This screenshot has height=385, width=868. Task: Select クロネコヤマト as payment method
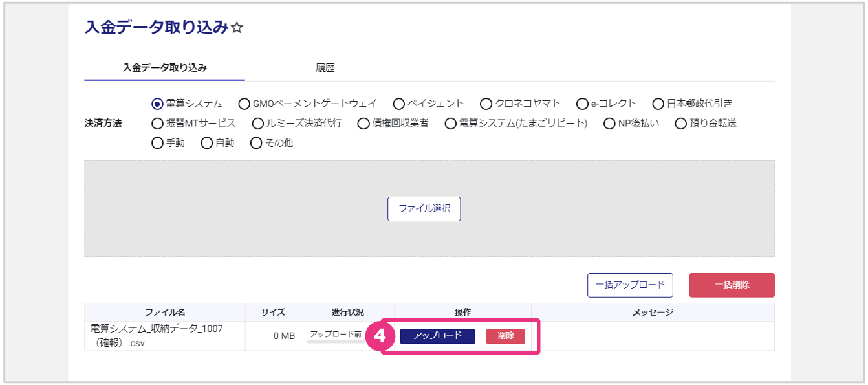coord(486,104)
